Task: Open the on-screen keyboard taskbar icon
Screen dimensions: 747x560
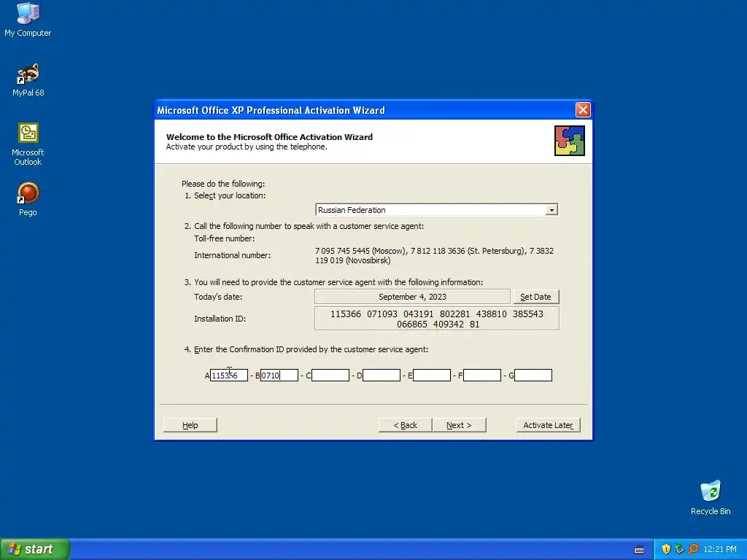Action: (639, 550)
